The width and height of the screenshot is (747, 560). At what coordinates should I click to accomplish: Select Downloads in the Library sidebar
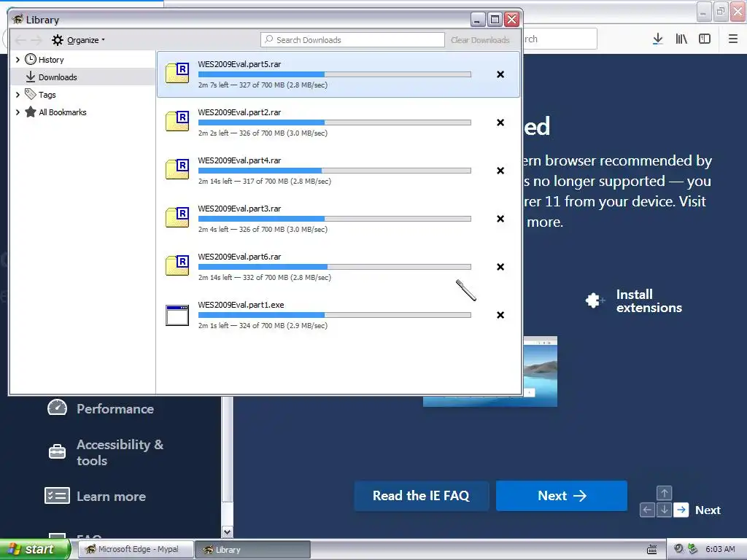[58, 77]
